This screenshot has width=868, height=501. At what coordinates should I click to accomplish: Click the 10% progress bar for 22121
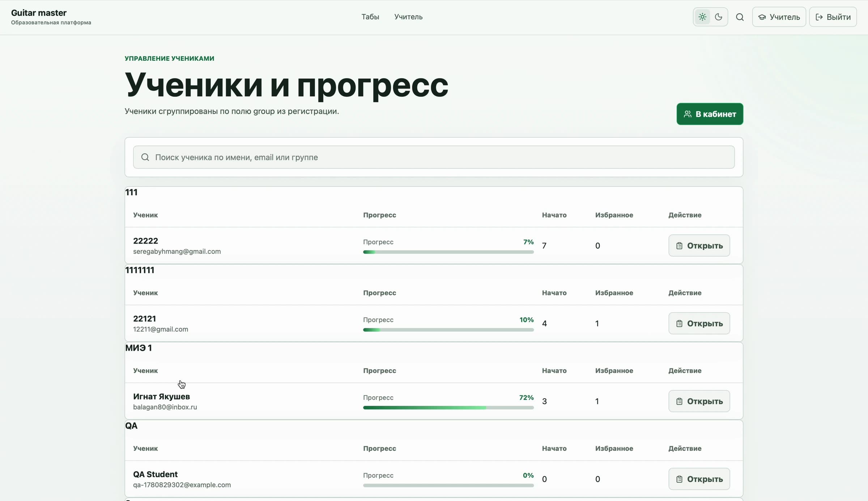point(448,330)
